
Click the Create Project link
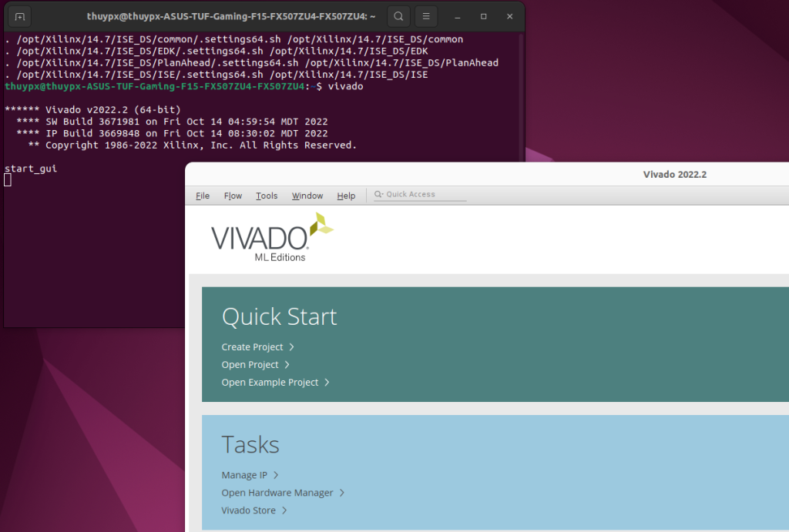252,347
